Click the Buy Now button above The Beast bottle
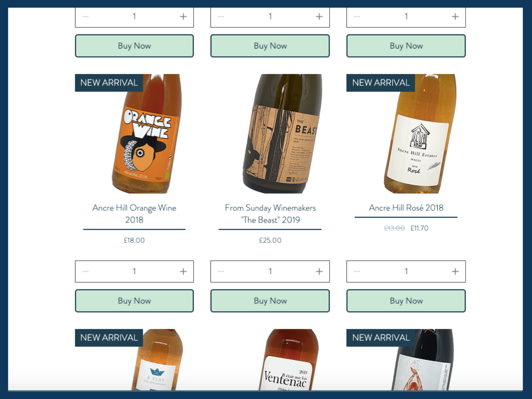This screenshot has height=399, width=532. tap(270, 46)
